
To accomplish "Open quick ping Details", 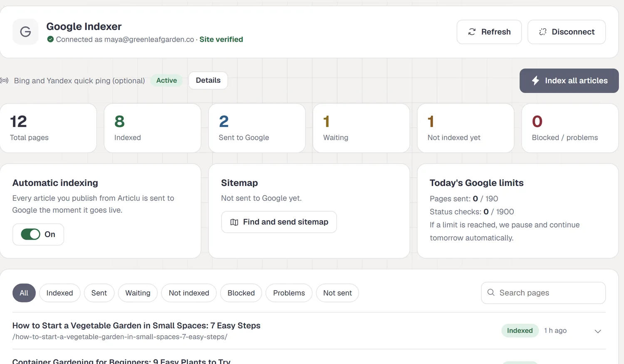I will click(208, 80).
